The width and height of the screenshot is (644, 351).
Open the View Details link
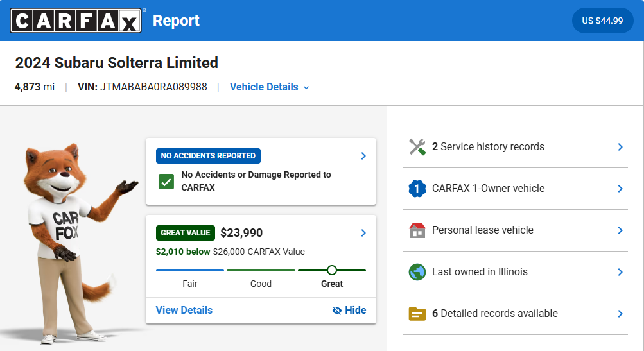click(184, 311)
